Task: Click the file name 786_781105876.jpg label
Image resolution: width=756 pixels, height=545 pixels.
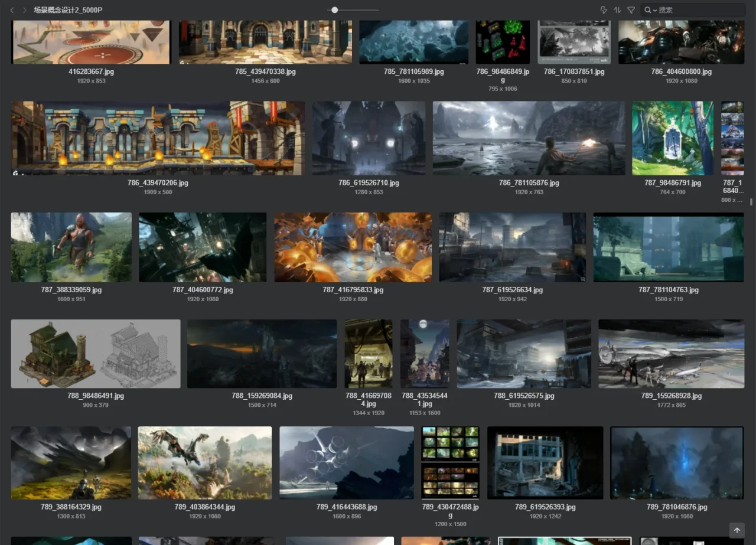Action: (529, 183)
